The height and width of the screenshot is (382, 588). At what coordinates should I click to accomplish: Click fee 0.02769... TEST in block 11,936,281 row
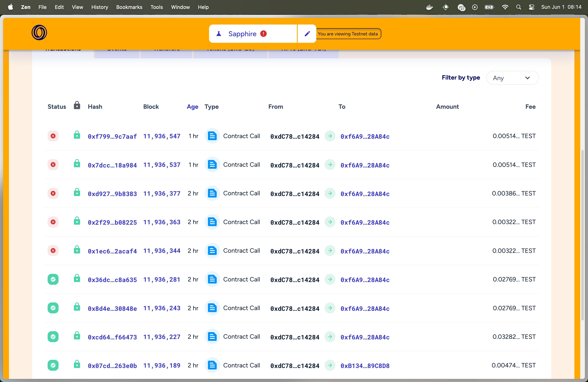pyautogui.click(x=514, y=279)
